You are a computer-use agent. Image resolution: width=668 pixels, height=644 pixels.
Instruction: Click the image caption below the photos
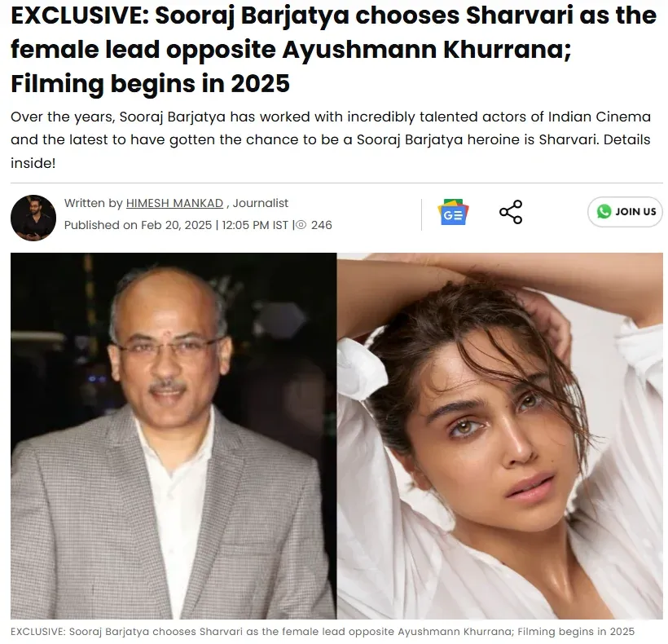click(323, 631)
